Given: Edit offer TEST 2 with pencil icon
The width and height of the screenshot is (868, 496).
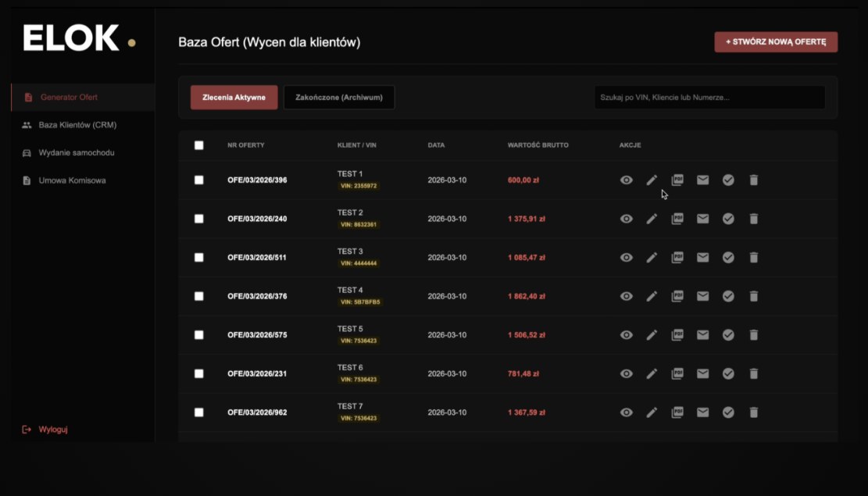Looking at the screenshot, I should (x=652, y=219).
